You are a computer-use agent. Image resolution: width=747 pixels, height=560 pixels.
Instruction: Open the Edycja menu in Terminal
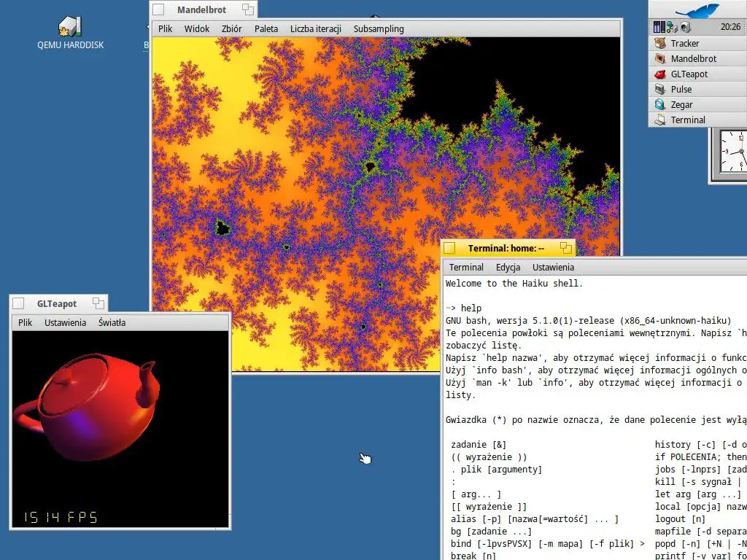pyautogui.click(x=508, y=267)
